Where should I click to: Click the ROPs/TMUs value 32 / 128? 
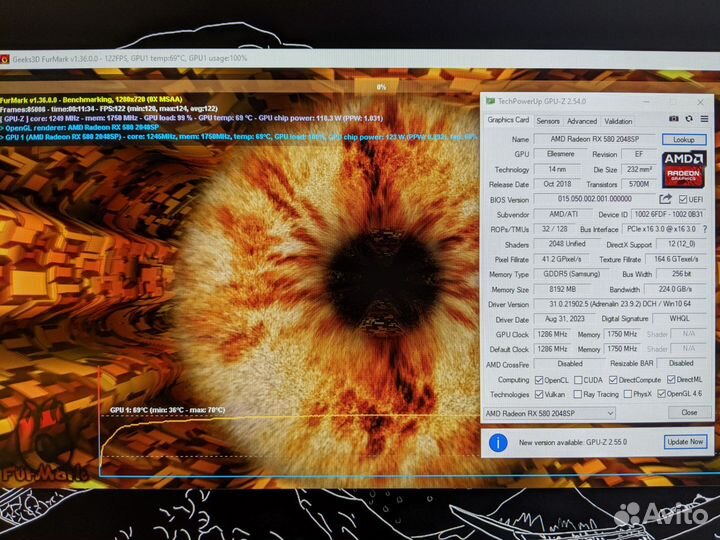pos(554,229)
